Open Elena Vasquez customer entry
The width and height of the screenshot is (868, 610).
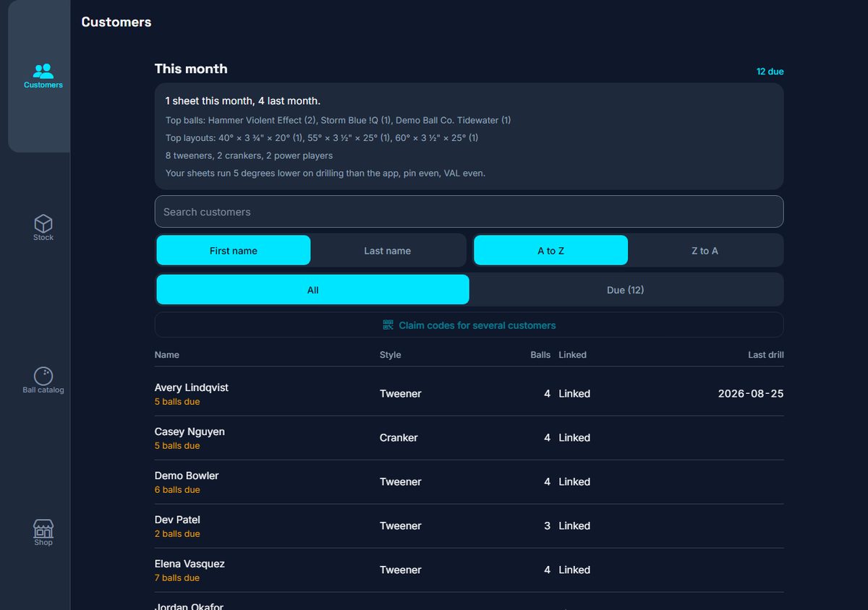469,570
